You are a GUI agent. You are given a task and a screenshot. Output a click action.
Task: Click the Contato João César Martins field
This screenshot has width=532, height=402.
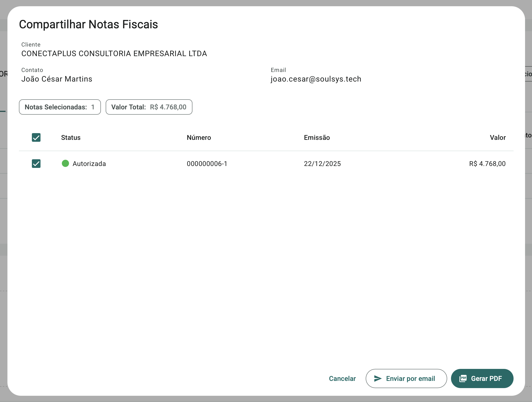coord(57,79)
